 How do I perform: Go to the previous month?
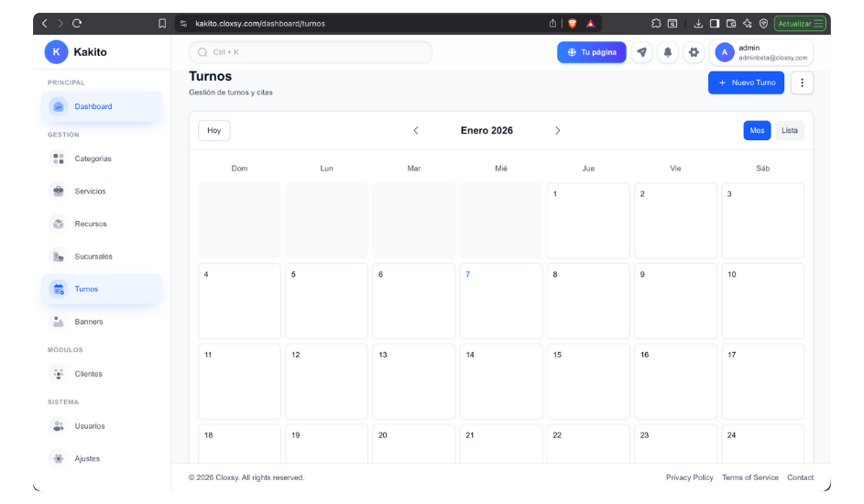point(416,130)
